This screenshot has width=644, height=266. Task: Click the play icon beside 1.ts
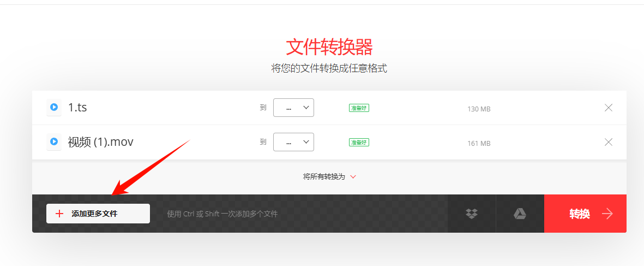[54, 107]
